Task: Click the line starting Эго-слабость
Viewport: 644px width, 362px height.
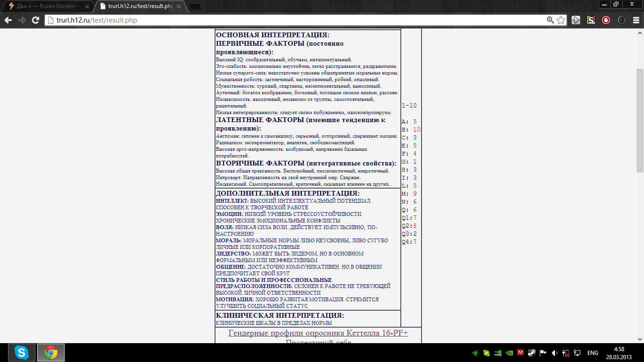Action: tap(306, 66)
